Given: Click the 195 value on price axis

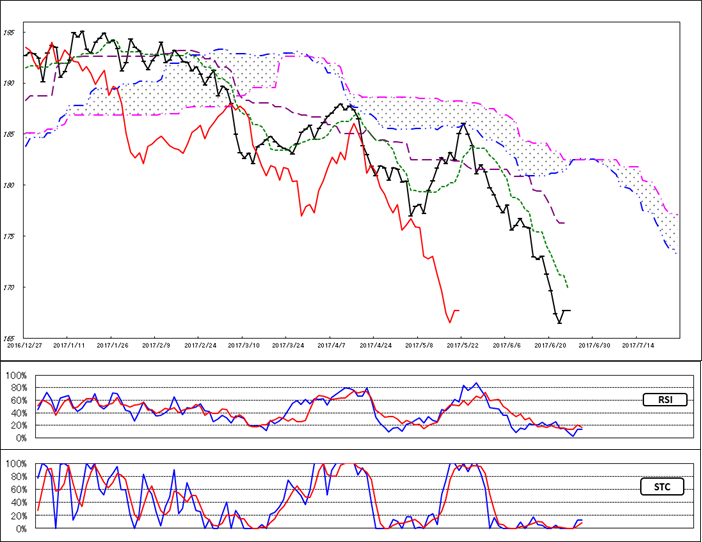Looking at the screenshot, I should coord(9,33).
